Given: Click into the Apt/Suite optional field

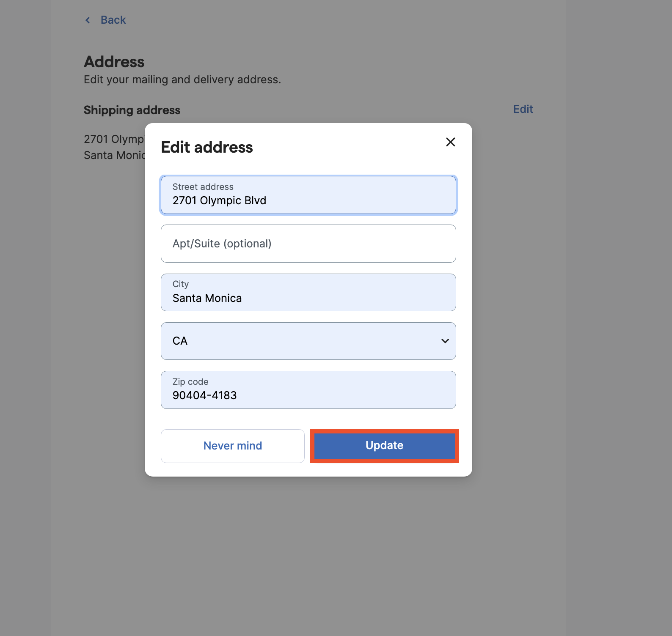Looking at the screenshot, I should coord(308,244).
